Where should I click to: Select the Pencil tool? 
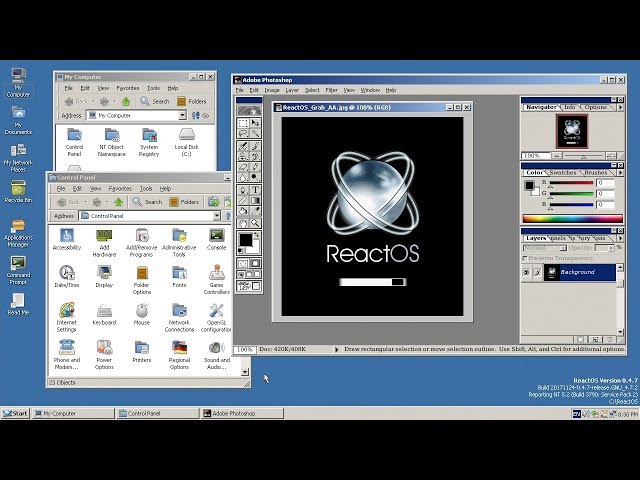[x=256, y=167]
